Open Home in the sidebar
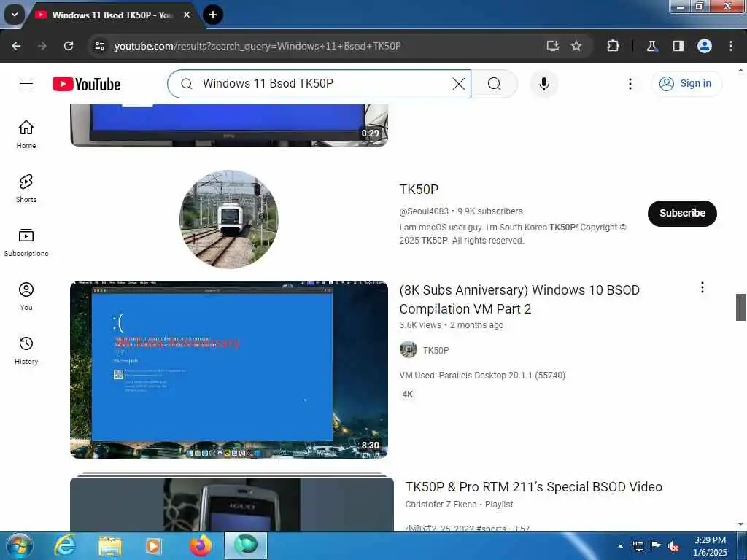747x560 pixels. [x=26, y=134]
